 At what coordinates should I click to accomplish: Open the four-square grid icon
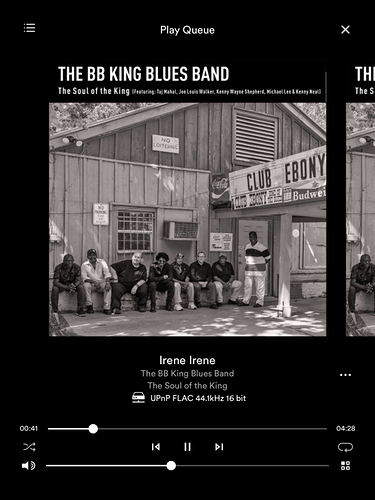tap(346, 466)
